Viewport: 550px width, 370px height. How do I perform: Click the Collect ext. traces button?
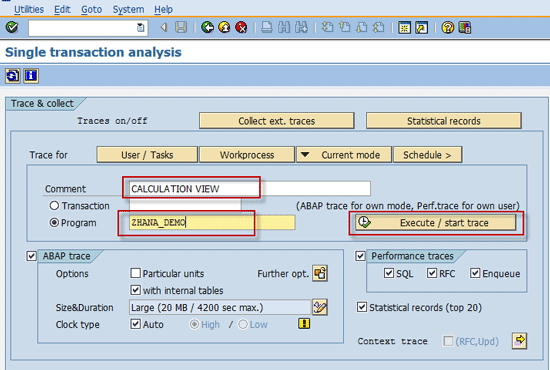pyautogui.click(x=277, y=121)
